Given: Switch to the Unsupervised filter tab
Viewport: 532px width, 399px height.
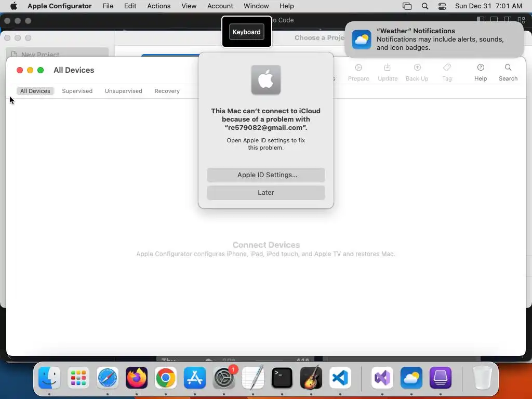Looking at the screenshot, I should click(x=124, y=91).
